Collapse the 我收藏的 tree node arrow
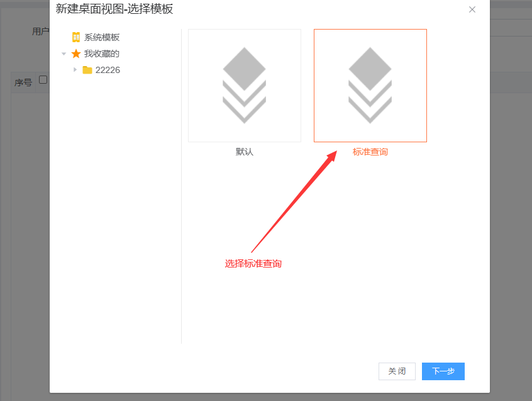This screenshot has height=401, width=532. click(x=64, y=54)
